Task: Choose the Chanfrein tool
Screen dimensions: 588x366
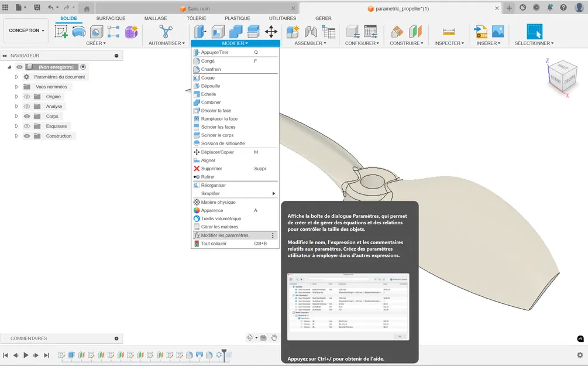Action: coord(211,69)
